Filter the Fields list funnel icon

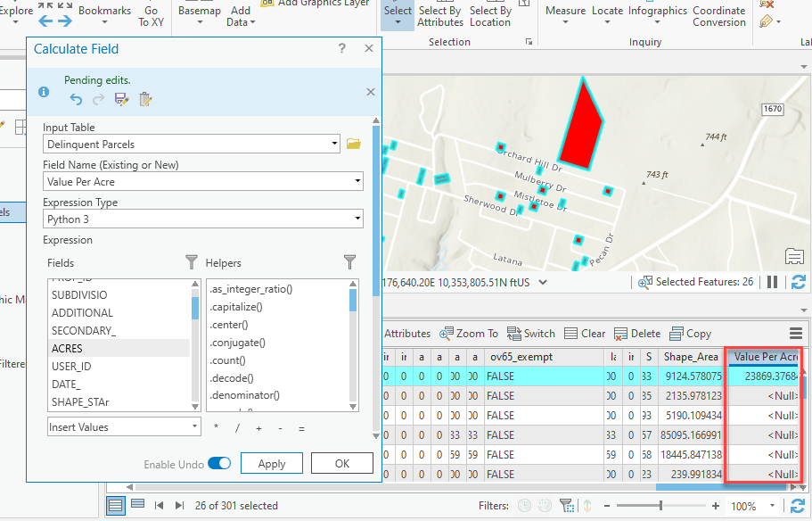[x=192, y=262]
